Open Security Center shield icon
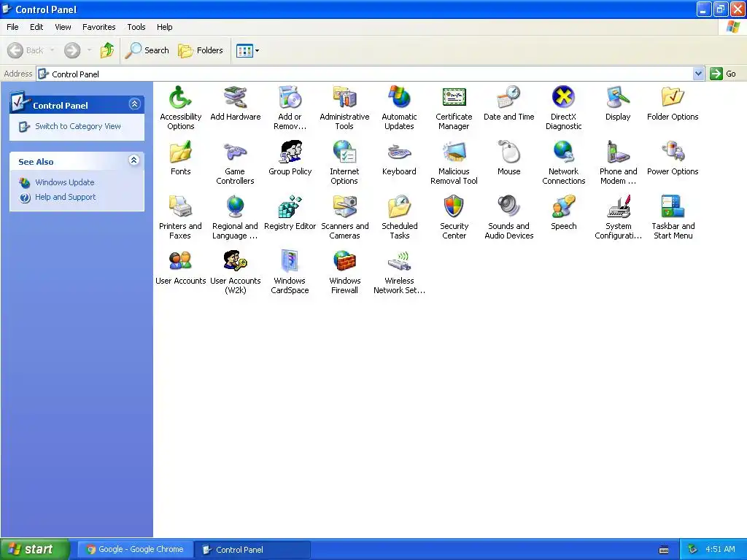Screen dimensions: 747x560 point(454,206)
